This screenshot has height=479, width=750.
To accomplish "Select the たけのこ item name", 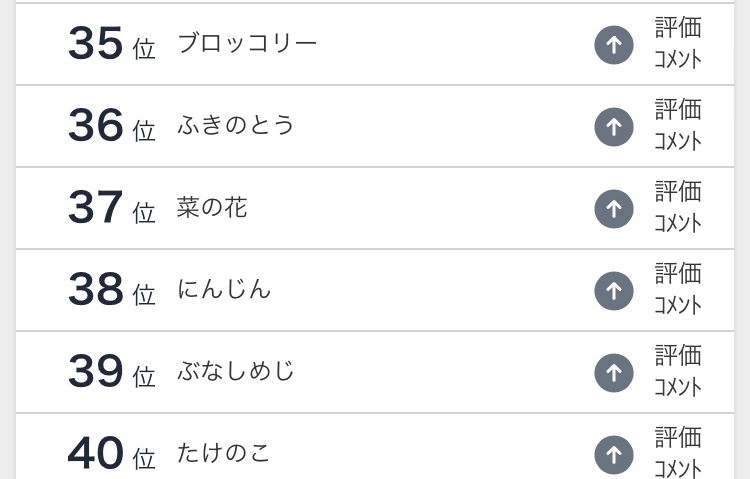I will [x=224, y=453].
